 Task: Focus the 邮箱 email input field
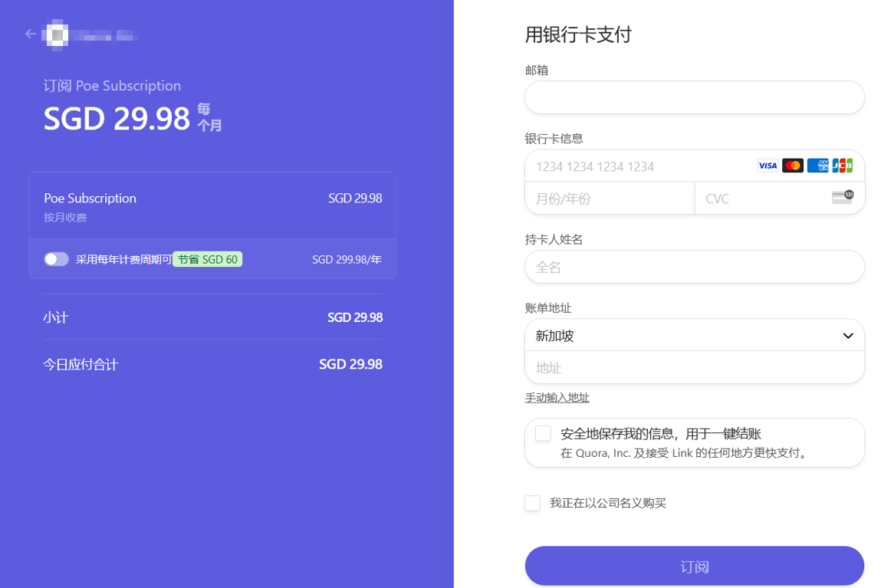pyautogui.click(x=695, y=97)
